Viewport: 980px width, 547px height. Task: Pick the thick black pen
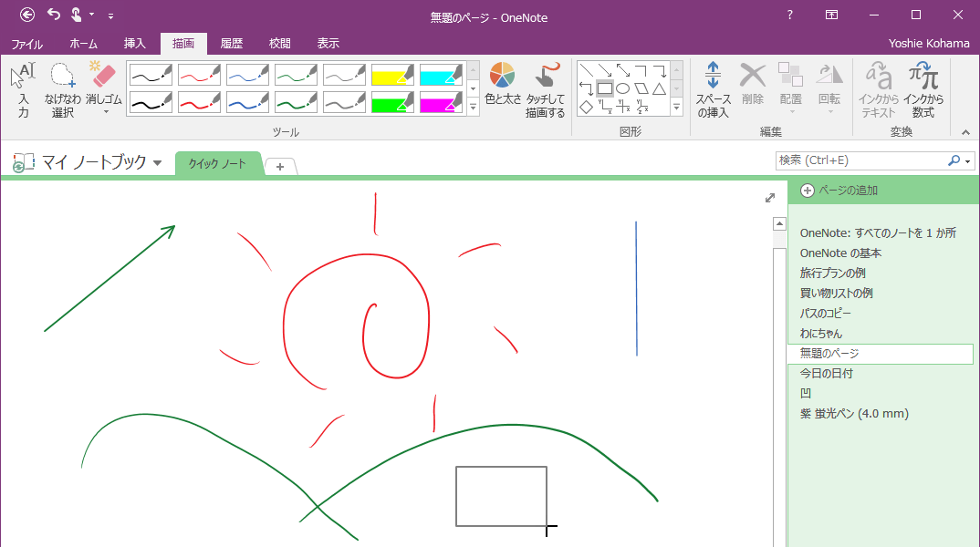tap(151, 102)
